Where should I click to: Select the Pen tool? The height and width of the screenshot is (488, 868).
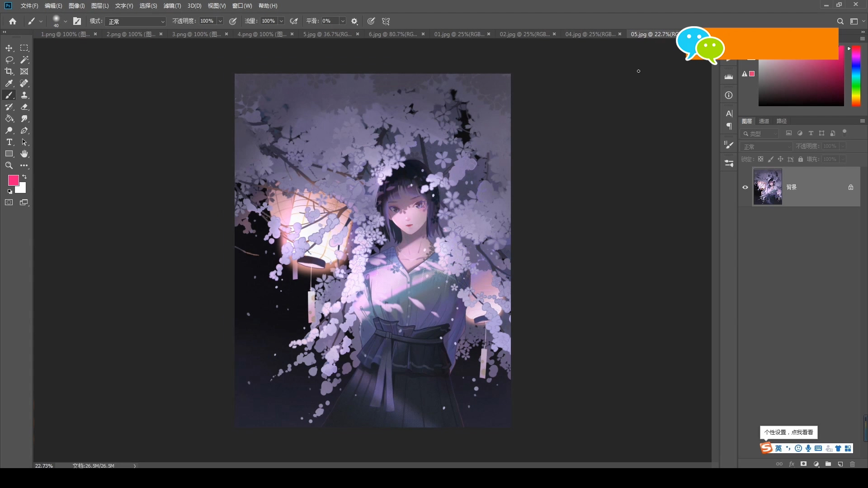(24, 130)
